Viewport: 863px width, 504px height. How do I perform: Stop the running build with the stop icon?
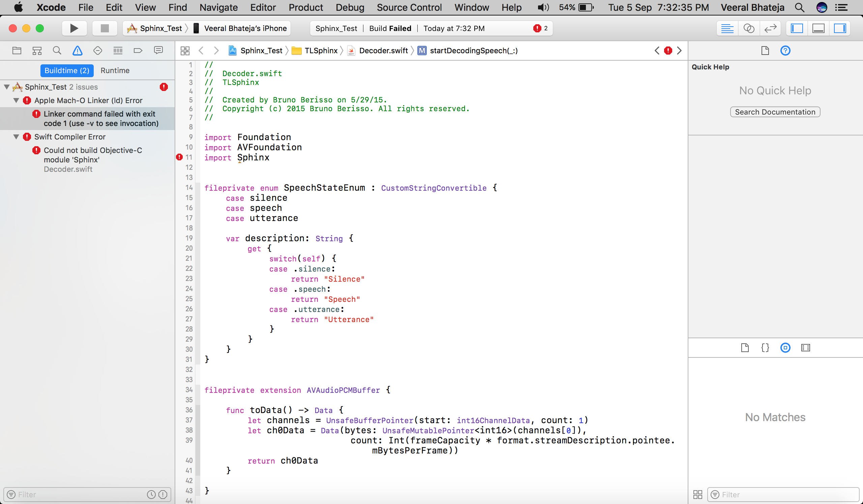click(x=105, y=28)
